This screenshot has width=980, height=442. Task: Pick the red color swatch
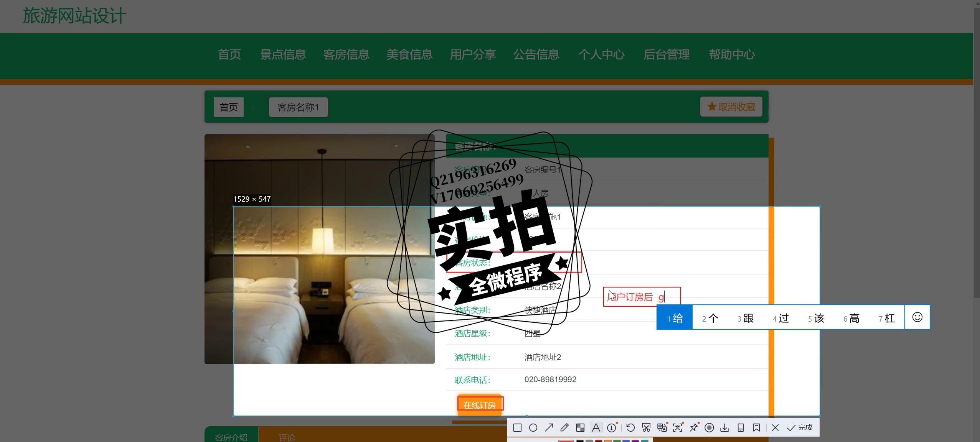pos(566,440)
